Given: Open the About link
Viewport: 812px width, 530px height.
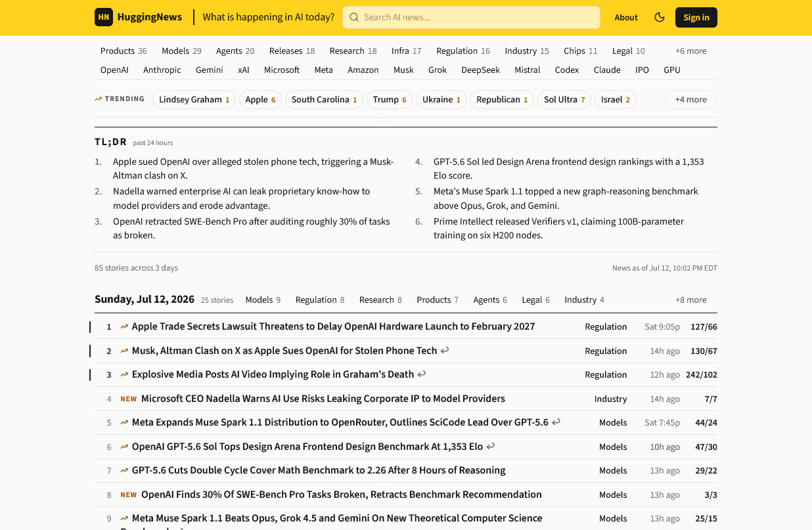Looking at the screenshot, I should 626,17.
